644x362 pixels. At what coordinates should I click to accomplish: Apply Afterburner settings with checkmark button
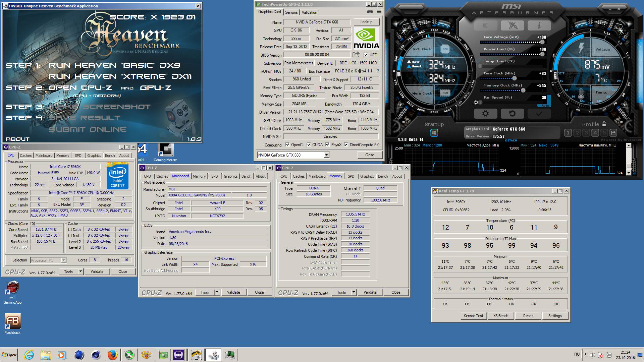[x=539, y=114]
